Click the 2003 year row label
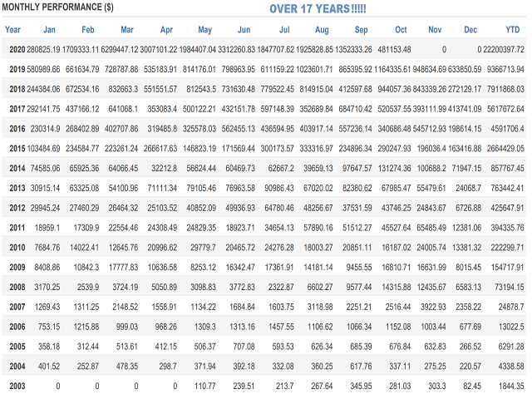Image resolution: width=532 pixels, height=399 pixels. (17, 386)
